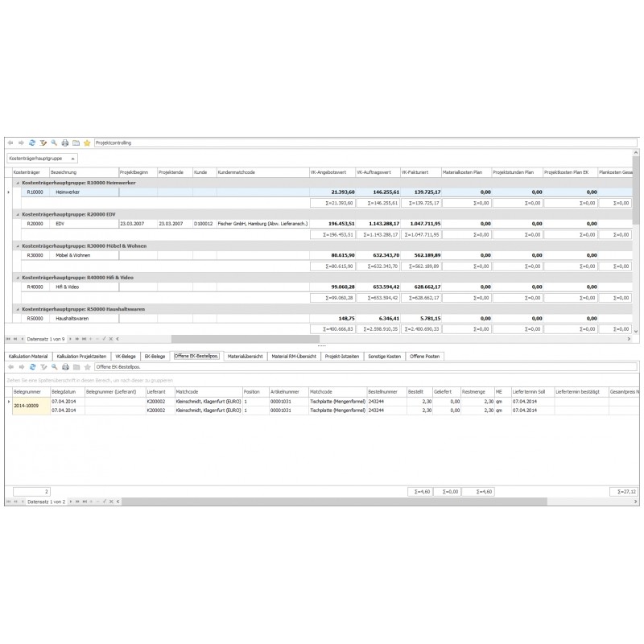Open the filter tool in the Projektcontrolling toolbar
This screenshot has height=644, width=644.
(x=43, y=143)
